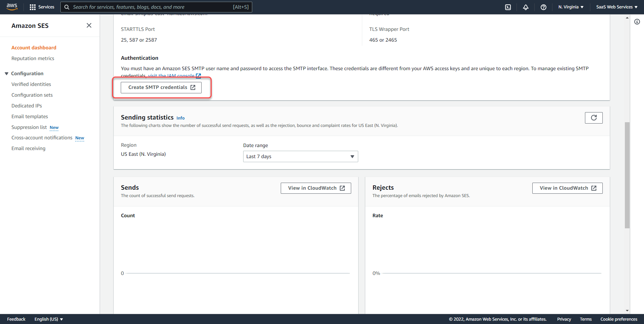Open Suppression list page
Viewport: 644px width, 324px height.
click(x=29, y=127)
